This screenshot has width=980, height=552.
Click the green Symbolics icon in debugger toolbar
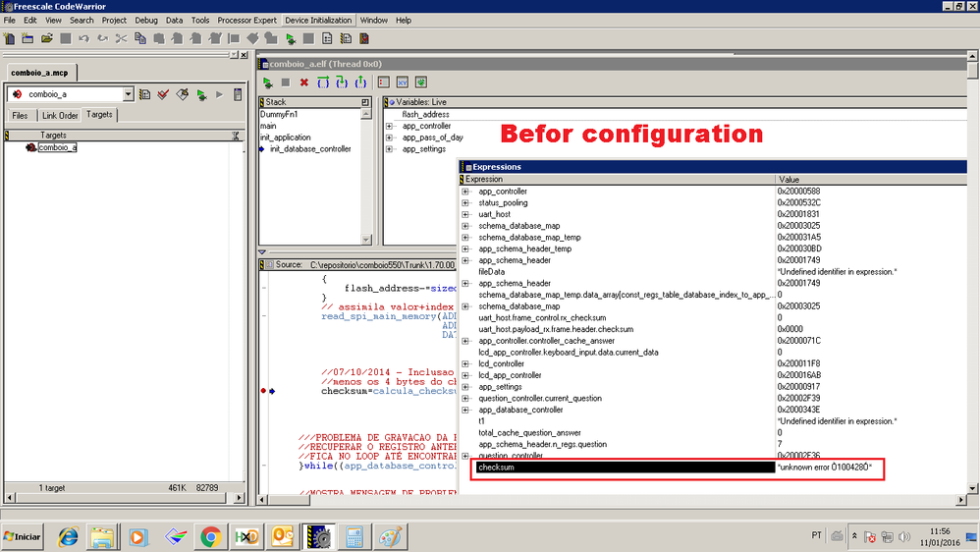click(x=421, y=83)
